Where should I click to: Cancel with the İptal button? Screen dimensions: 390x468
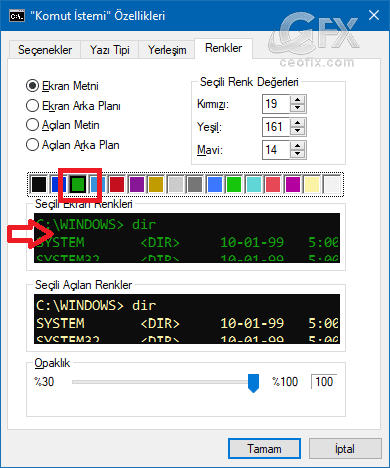[x=345, y=449]
